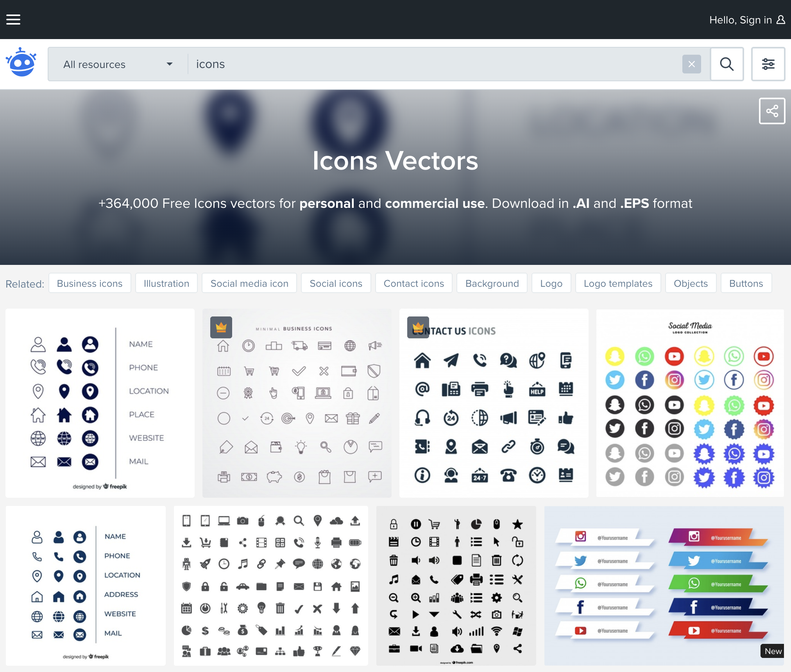Select the Business icons related tag
The height and width of the screenshot is (672, 791).
(89, 283)
